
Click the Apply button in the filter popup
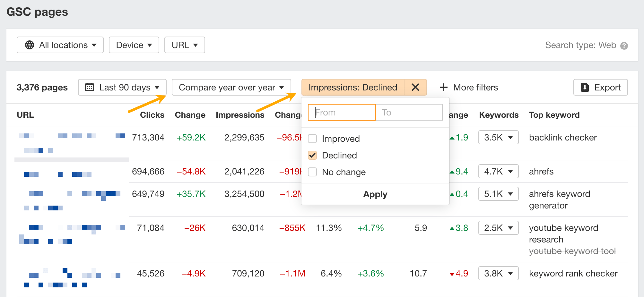pos(375,194)
